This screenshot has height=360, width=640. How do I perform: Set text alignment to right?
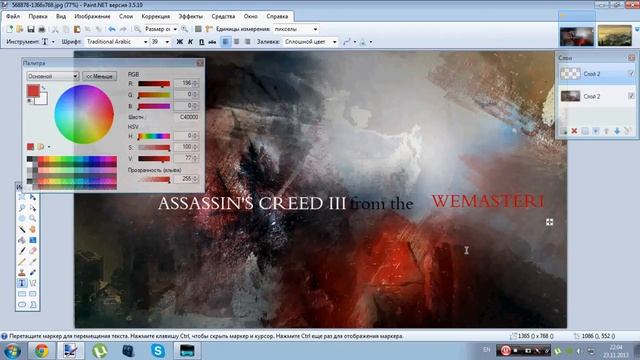point(247,42)
